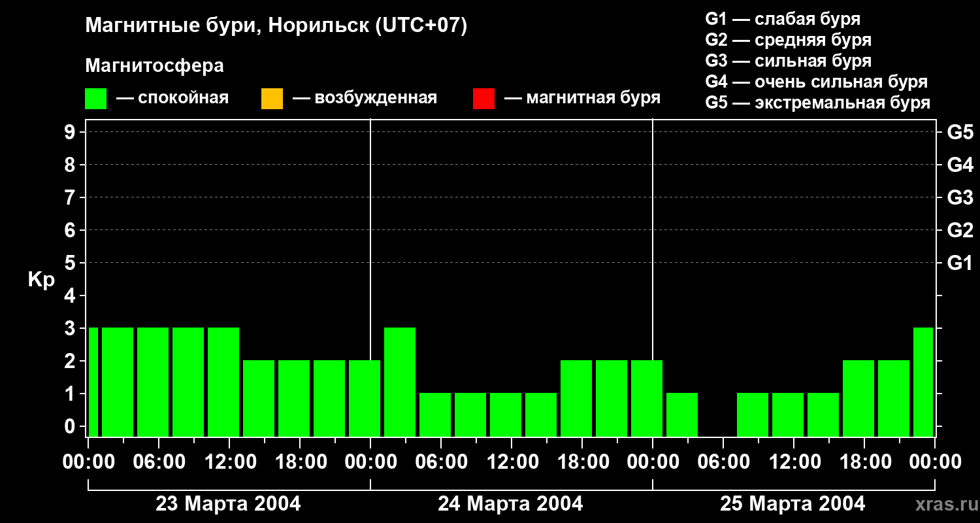This screenshot has height=523, width=980.
Task: Select the 'G1 — слабая буря' legend line
Action: (783, 18)
